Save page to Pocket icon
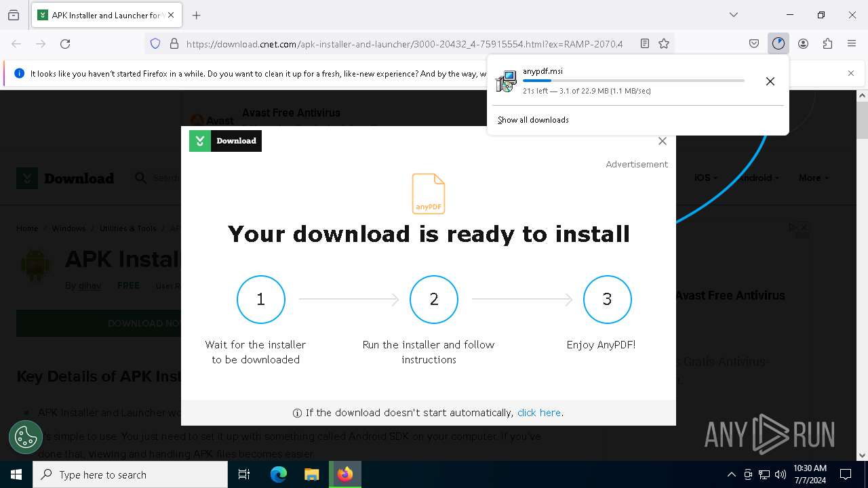Image resolution: width=868 pixels, height=488 pixels. pyautogui.click(x=754, y=43)
